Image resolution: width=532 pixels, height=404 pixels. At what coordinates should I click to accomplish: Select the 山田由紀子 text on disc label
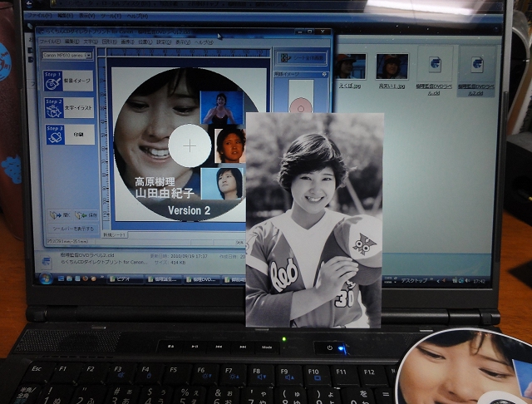[x=165, y=193]
